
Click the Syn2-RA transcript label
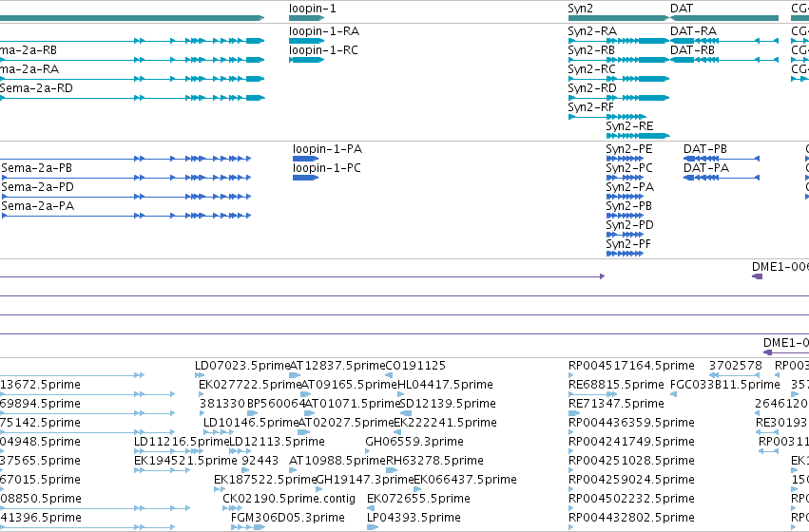click(592, 31)
